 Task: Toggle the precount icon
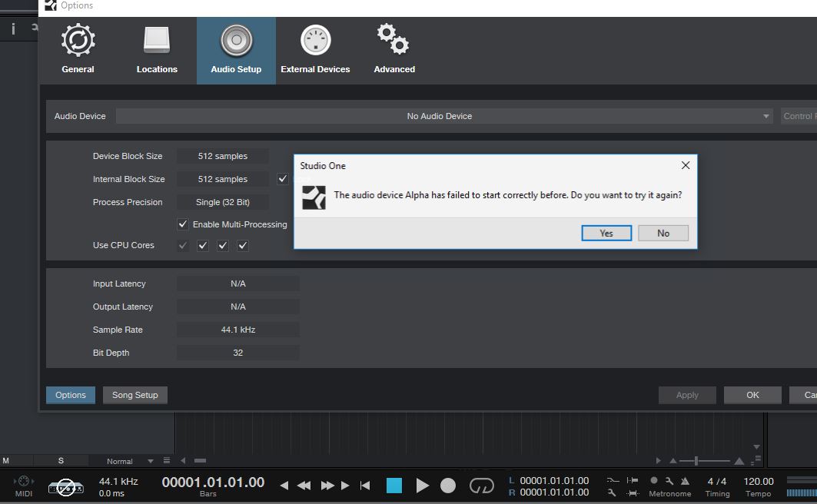pos(633,492)
